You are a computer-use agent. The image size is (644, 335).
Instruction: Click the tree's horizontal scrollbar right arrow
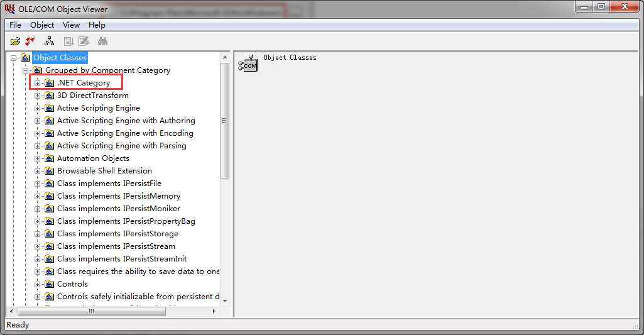click(214, 312)
